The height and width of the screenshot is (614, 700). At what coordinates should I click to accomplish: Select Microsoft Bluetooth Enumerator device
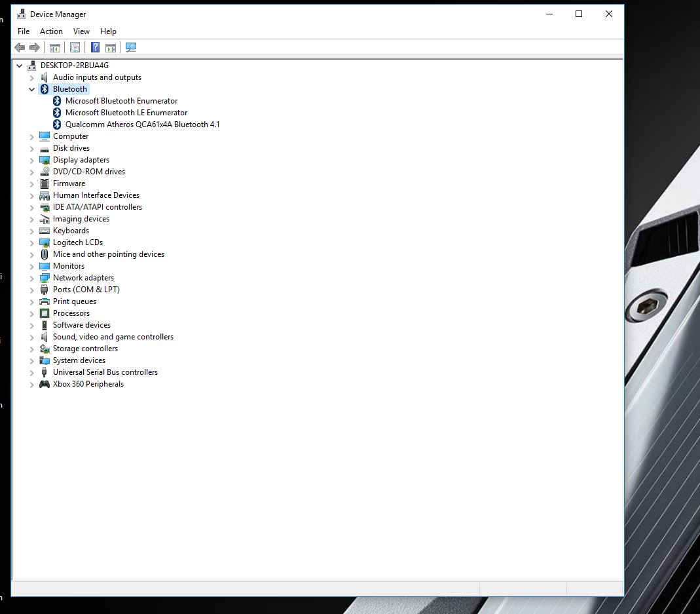(x=121, y=101)
